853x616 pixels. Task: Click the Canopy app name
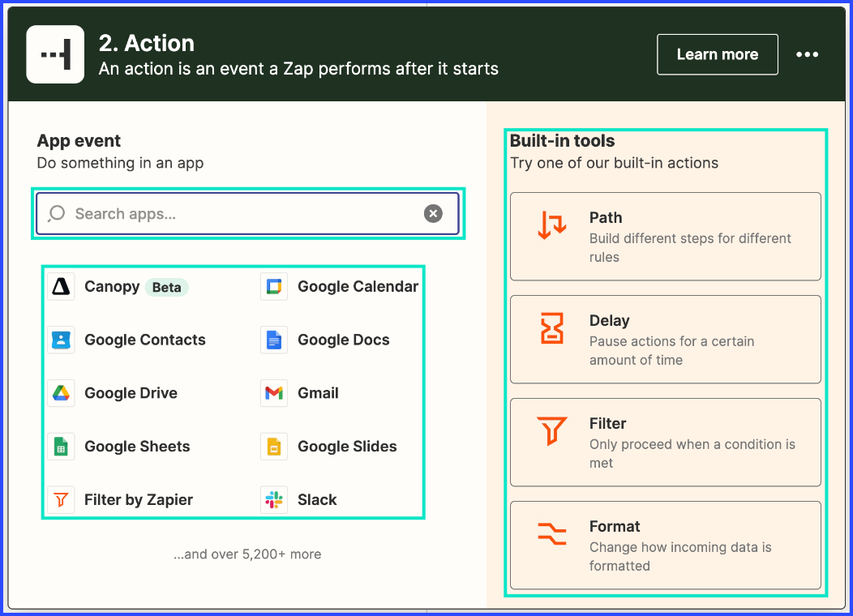112,287
